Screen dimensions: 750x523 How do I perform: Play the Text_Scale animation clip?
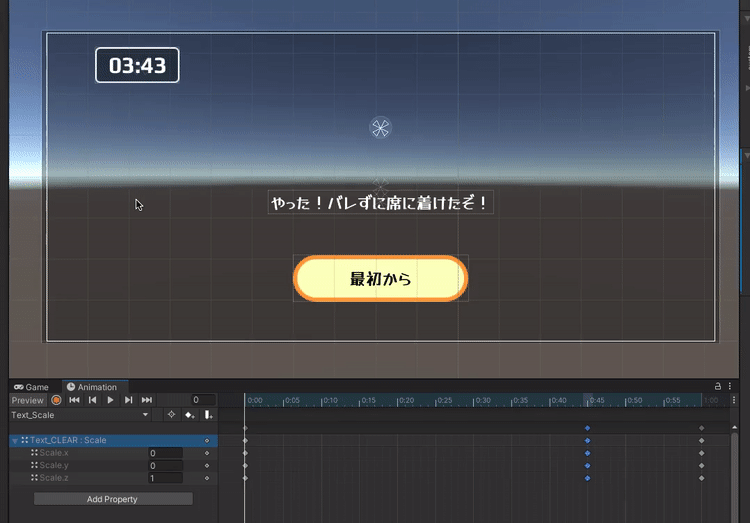pyautogui.click(x=110, y=400)
